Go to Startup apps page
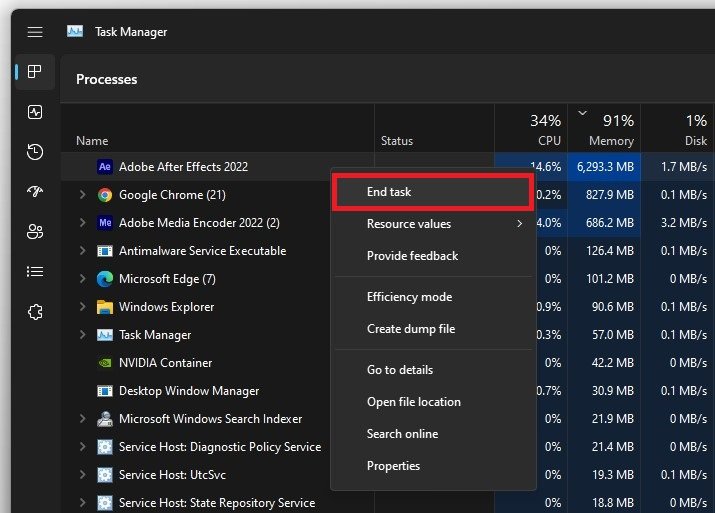 pyautogui.click(x=35, y=192)
